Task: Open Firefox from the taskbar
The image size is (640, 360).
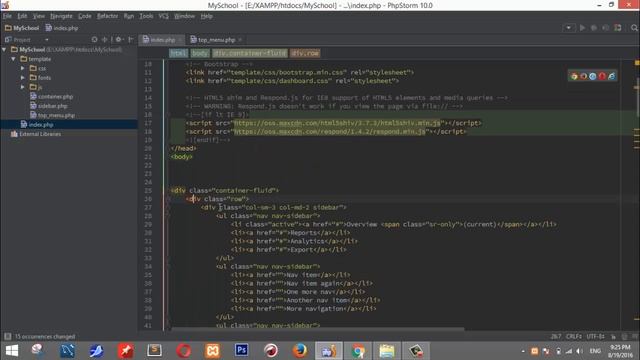Action: click(x=300, y=351)
